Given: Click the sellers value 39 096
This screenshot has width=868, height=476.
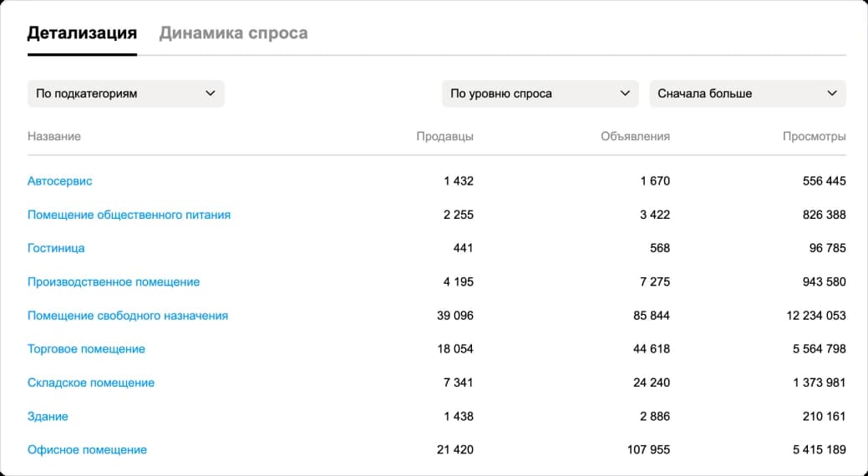Looking at the screenshot, I should (x=455, y=316).
